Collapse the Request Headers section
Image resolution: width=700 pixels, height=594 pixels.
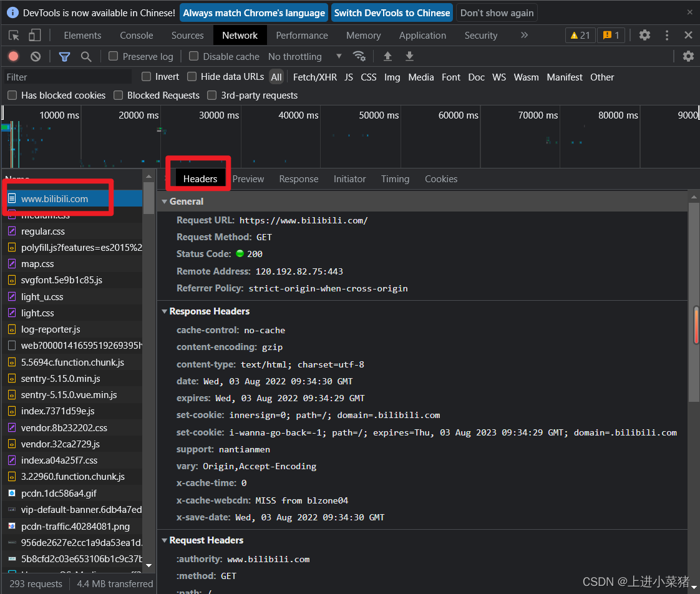coord(164,540)
